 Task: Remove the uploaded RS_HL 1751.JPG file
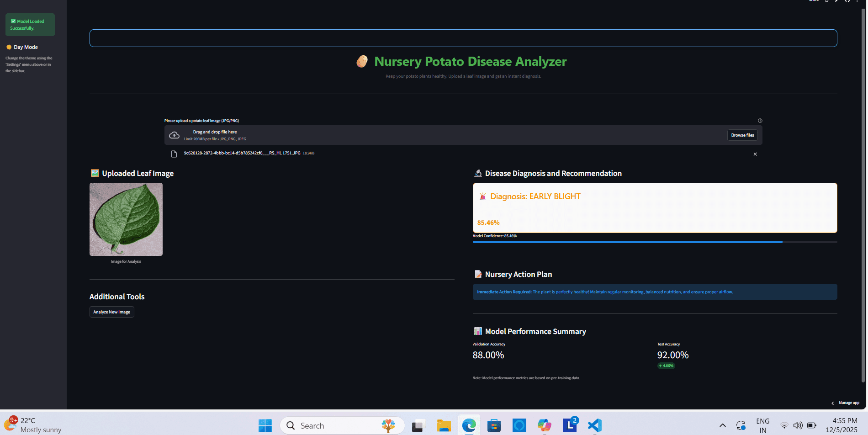pyautogui.click(x=755, y=154)
